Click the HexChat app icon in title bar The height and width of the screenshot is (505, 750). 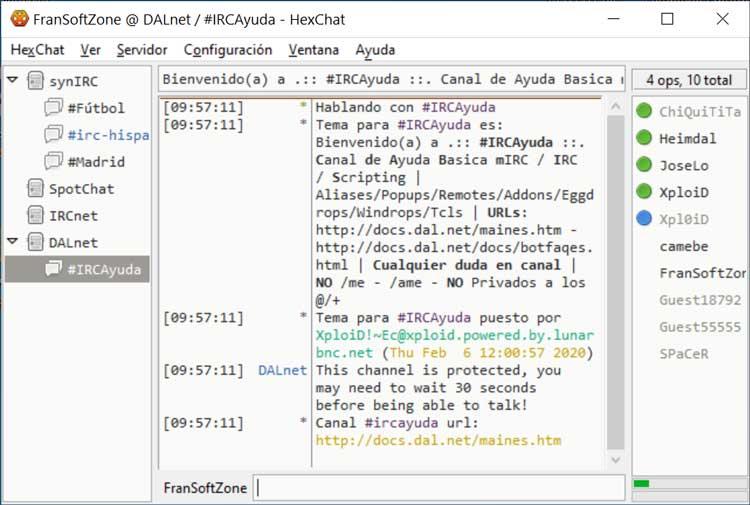point(19,19)
